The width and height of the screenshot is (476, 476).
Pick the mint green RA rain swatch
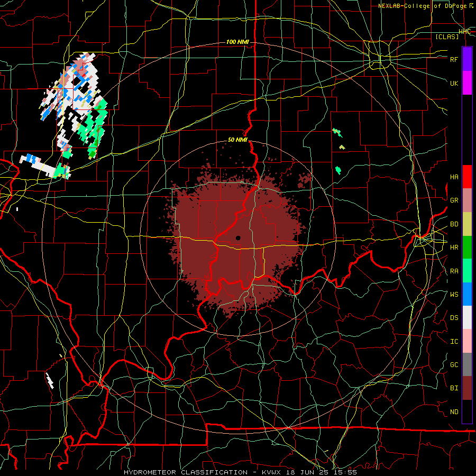(467, 271)
